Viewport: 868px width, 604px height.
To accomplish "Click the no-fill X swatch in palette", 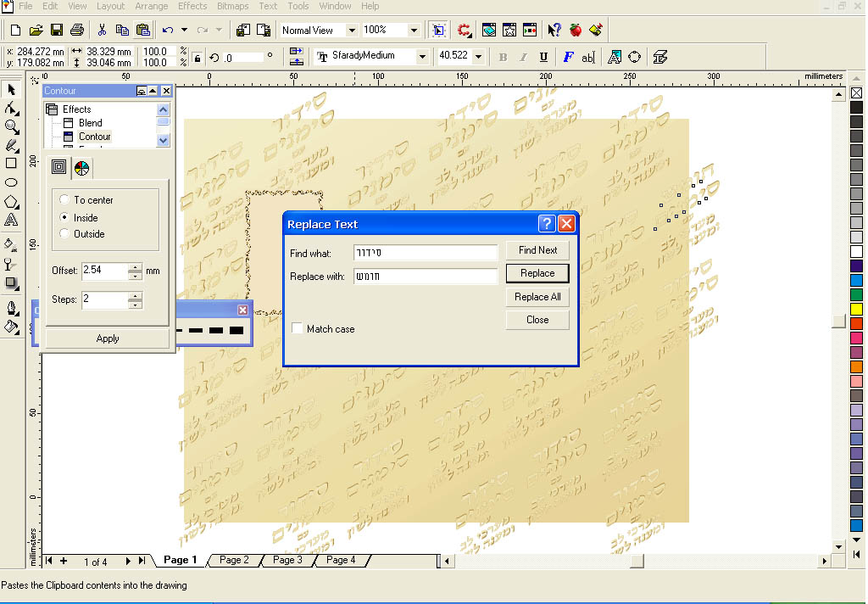I will tap(856, 93).
